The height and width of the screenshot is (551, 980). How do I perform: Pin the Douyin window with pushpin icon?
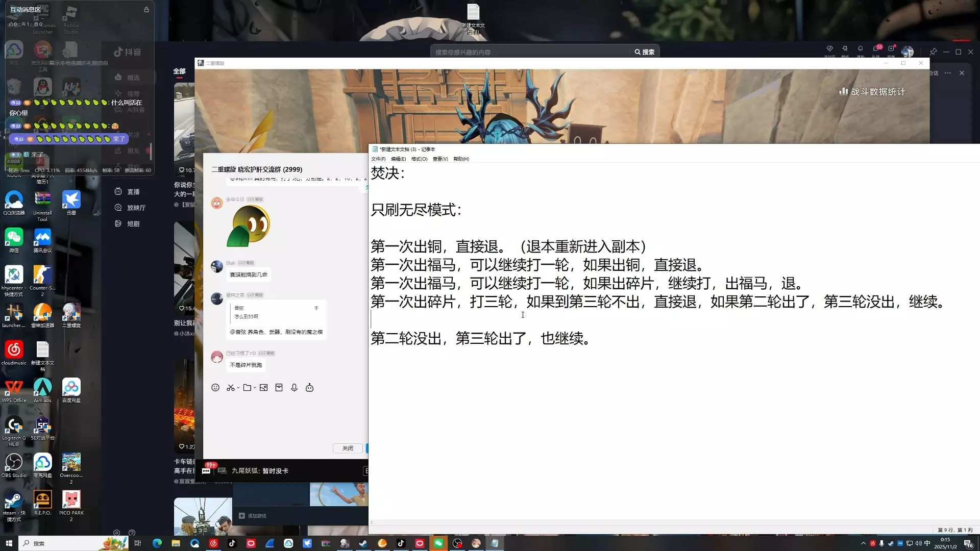(x=933, y=52)
